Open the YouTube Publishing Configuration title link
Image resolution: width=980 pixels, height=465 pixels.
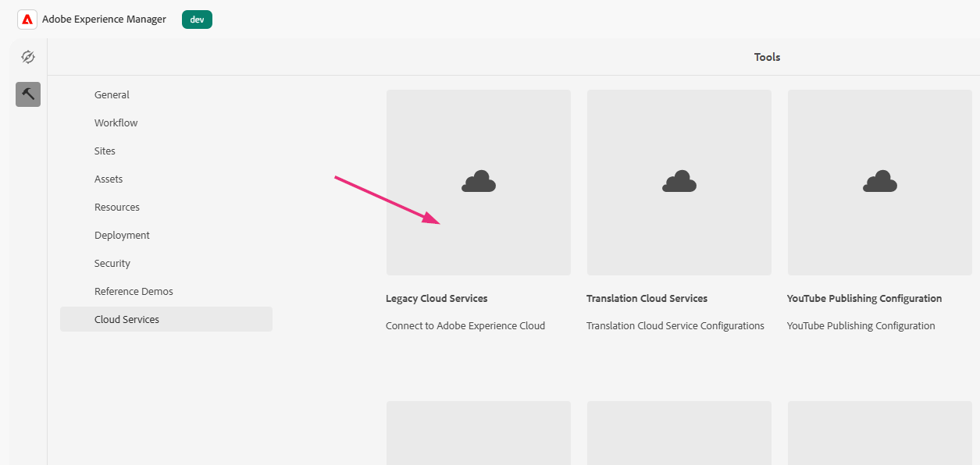click(x=864, y=299)
